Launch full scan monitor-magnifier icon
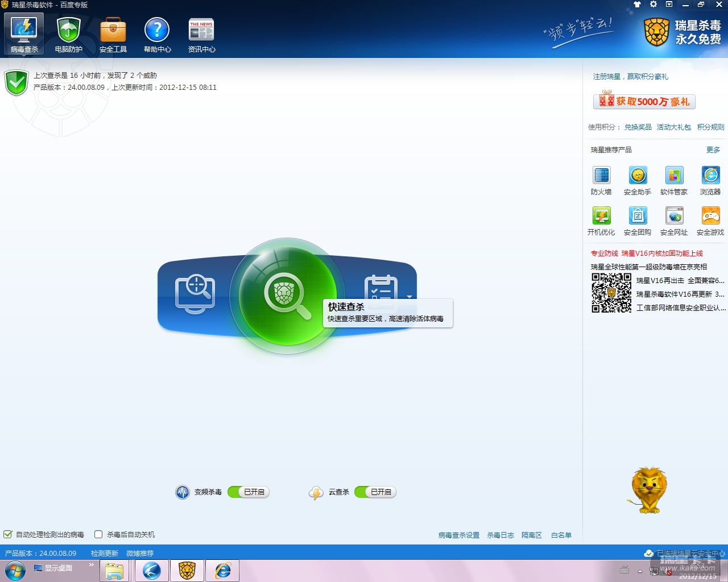Image resolution: width=728 pixels, height=582 pixels. point(195,294)
